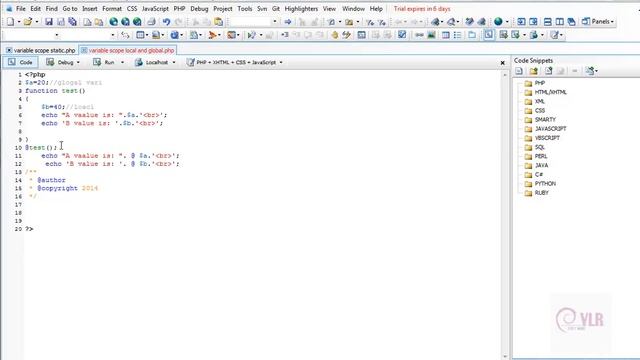Click Edit snippet icon in Code Snippets
This screenshot has width=640, height=360.
pyautogui.click(x=548, y=71)
